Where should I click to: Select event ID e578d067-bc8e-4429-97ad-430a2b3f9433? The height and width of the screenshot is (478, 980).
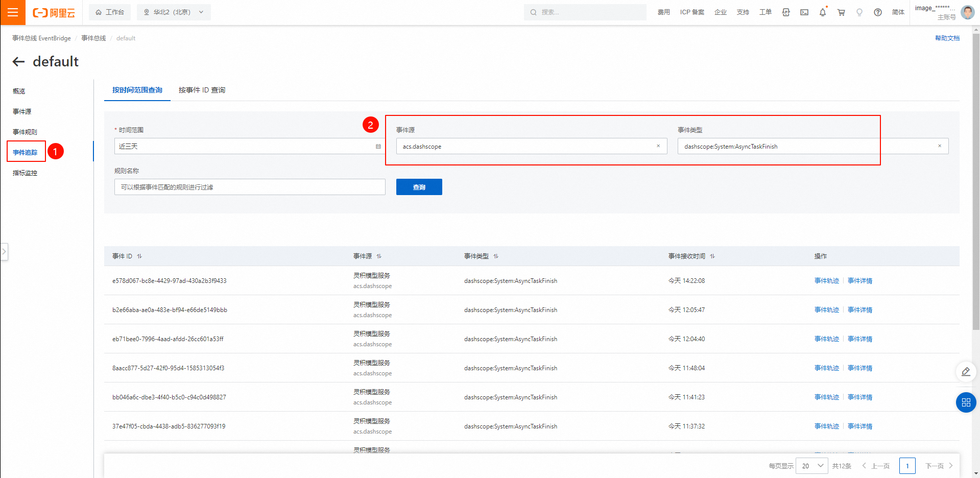170,281
